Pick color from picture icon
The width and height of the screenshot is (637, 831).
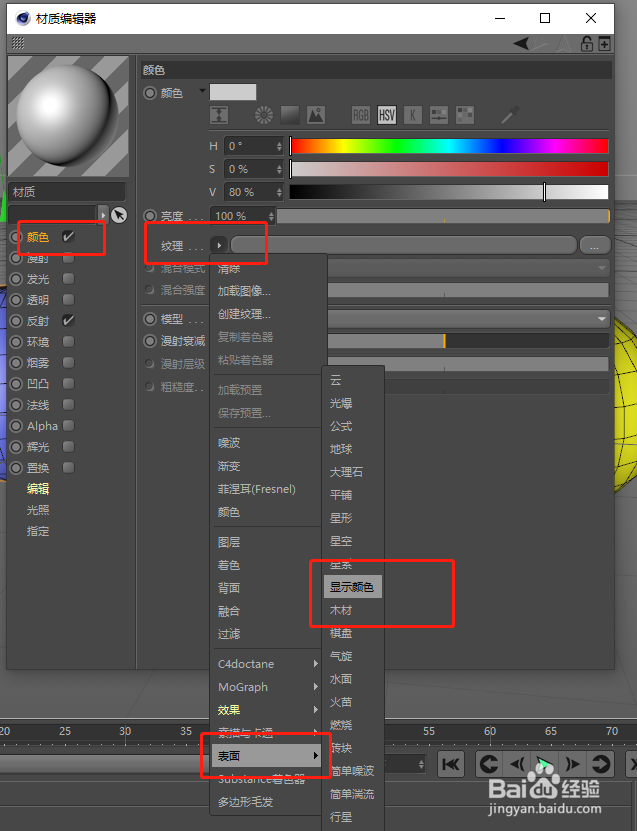pyautogui.click(x=316, y=115)
